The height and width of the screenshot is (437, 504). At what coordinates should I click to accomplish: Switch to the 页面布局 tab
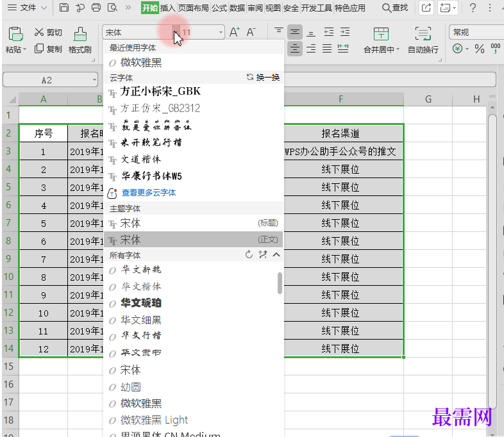194,8
